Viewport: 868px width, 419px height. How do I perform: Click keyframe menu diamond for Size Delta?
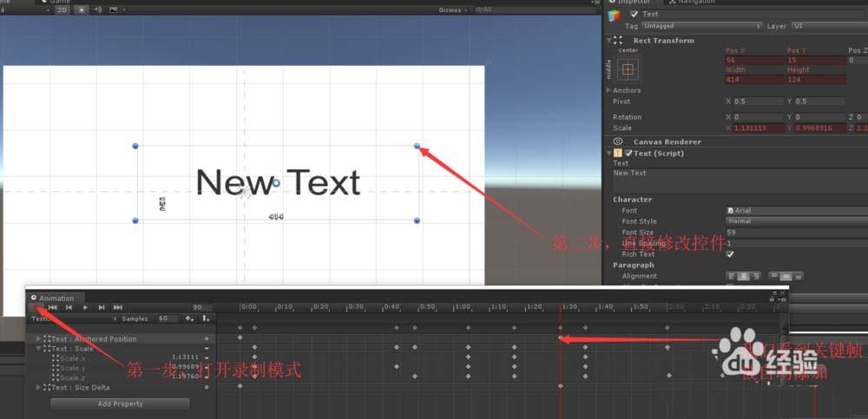207,388
